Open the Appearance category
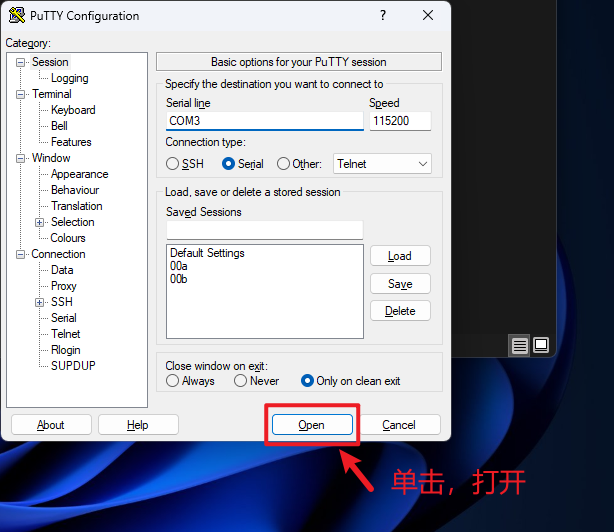Image resolution: width=614 pixels, height=532 pixels. (79, 174)
